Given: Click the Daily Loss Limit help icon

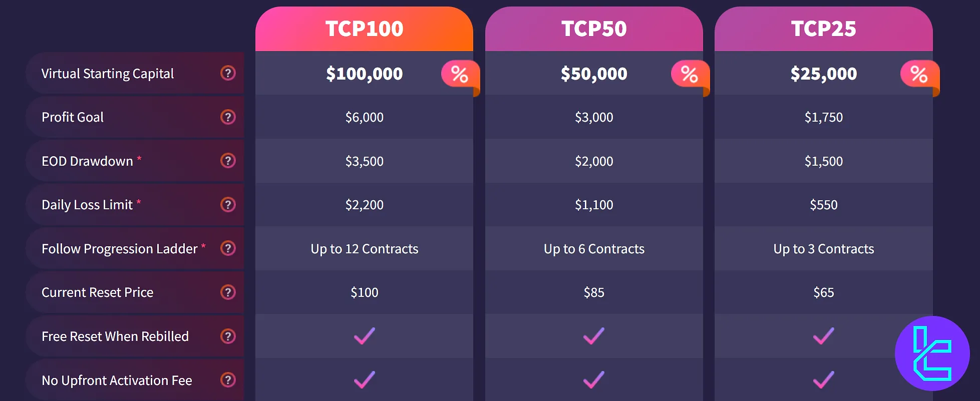Looking at the screenshot, I should pyautogui.click(x=228, y=204).
